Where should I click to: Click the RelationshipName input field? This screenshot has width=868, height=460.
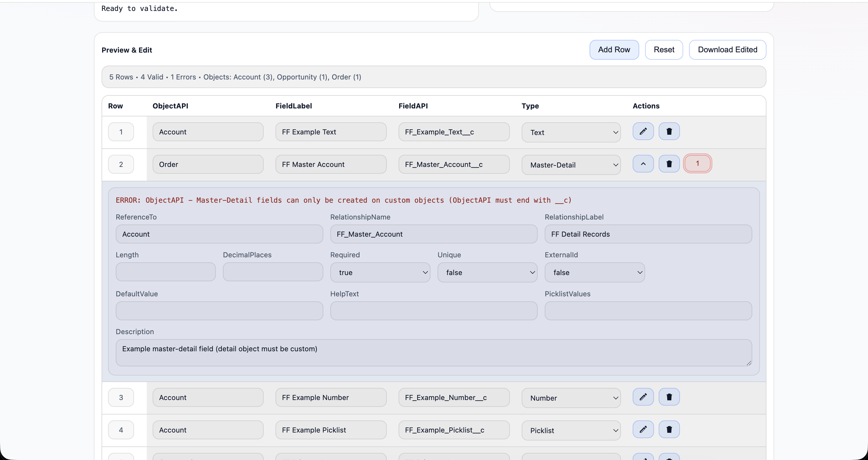pyautogui.click(x=434, y=234)
